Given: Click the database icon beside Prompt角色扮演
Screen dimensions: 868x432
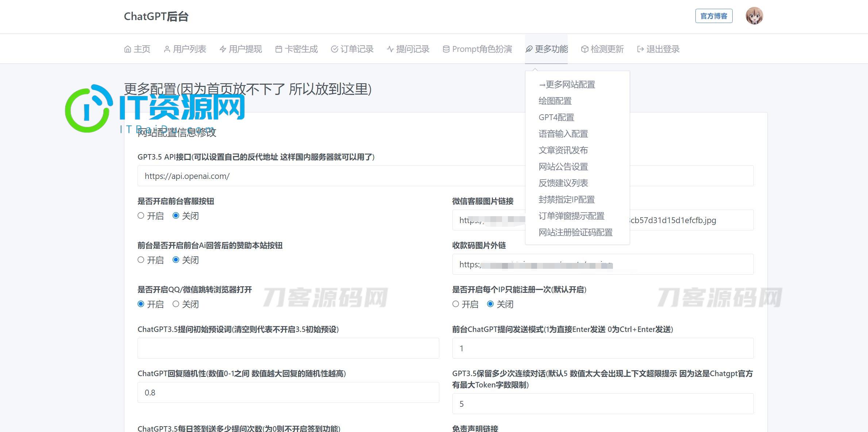Looking at the screenshot, I should coord(446,49).
